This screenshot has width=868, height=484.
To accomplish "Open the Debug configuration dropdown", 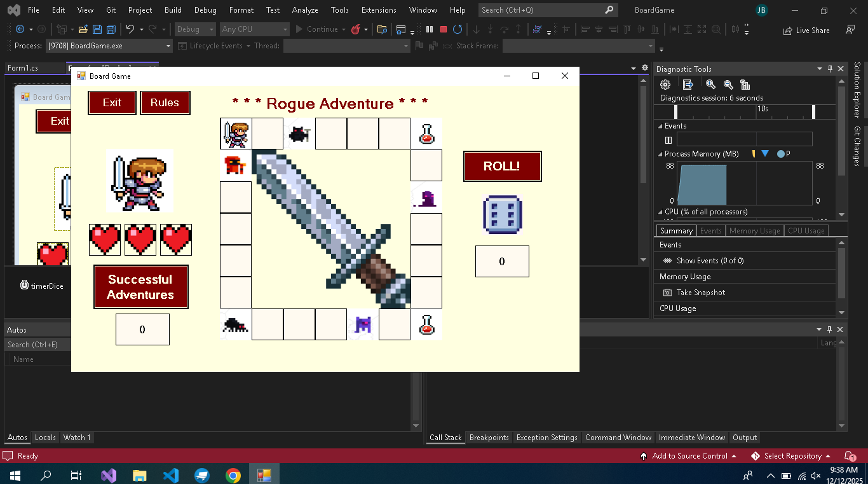I will pos(194,29).
